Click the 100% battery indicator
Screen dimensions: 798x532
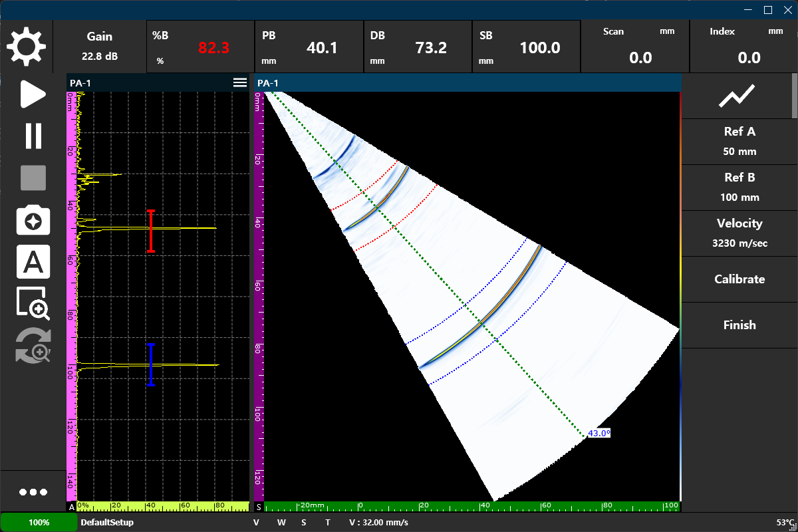[39, 522]
